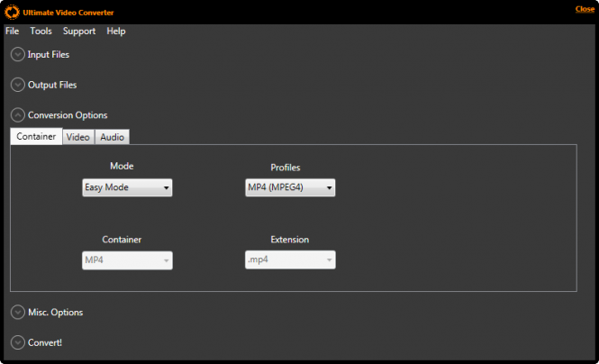Viewport: 599px width, 364px height.
Task: Click the Extension label
Action: pos(289,240)
